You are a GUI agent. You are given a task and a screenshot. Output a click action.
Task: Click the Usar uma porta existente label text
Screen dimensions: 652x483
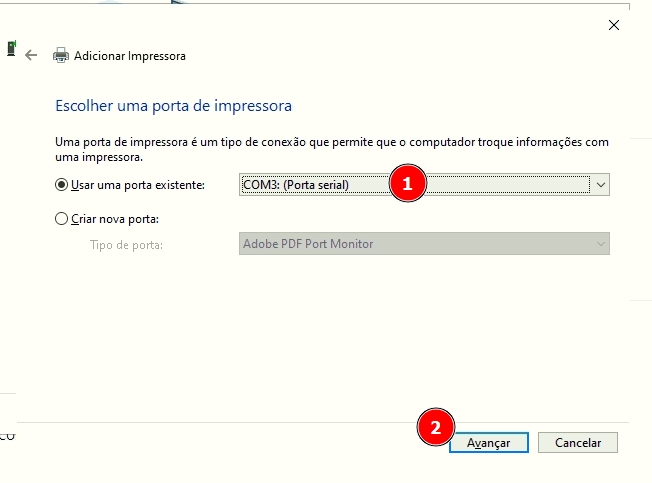pyautogui.click(x=138, y=185)
